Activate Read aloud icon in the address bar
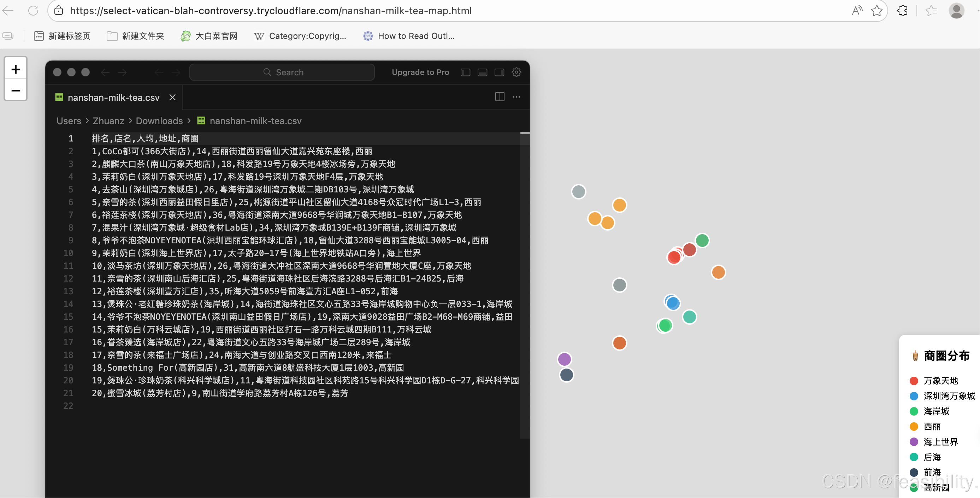The width and height of the screenshot is (980, 498). (x=856, y=10)
